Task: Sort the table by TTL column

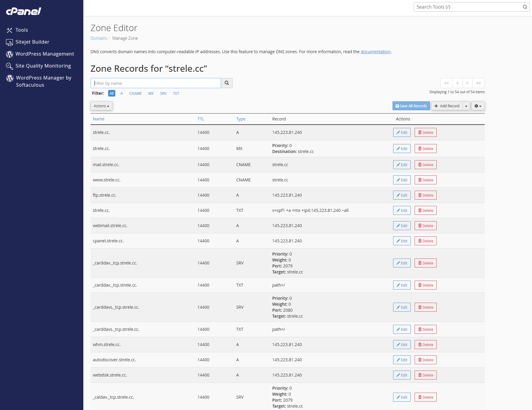Action: point(201,119)
